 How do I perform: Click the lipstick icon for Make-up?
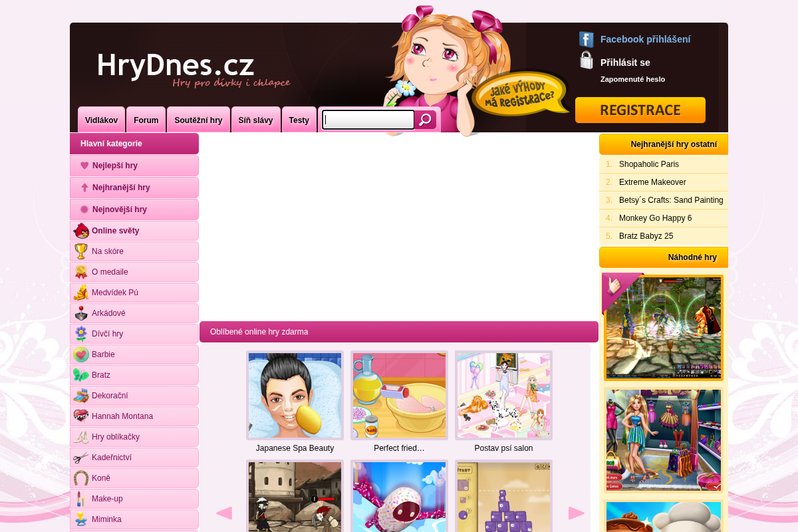81,499
